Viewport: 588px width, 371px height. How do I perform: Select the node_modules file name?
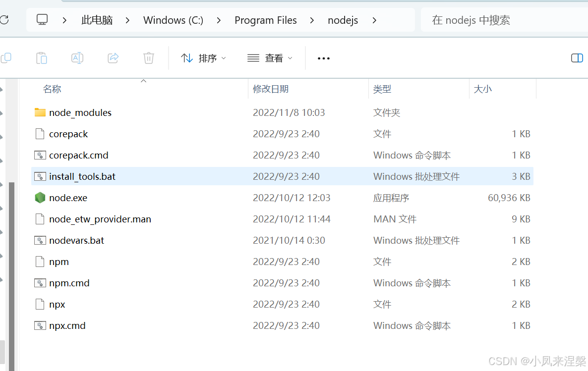coord(80,112)
